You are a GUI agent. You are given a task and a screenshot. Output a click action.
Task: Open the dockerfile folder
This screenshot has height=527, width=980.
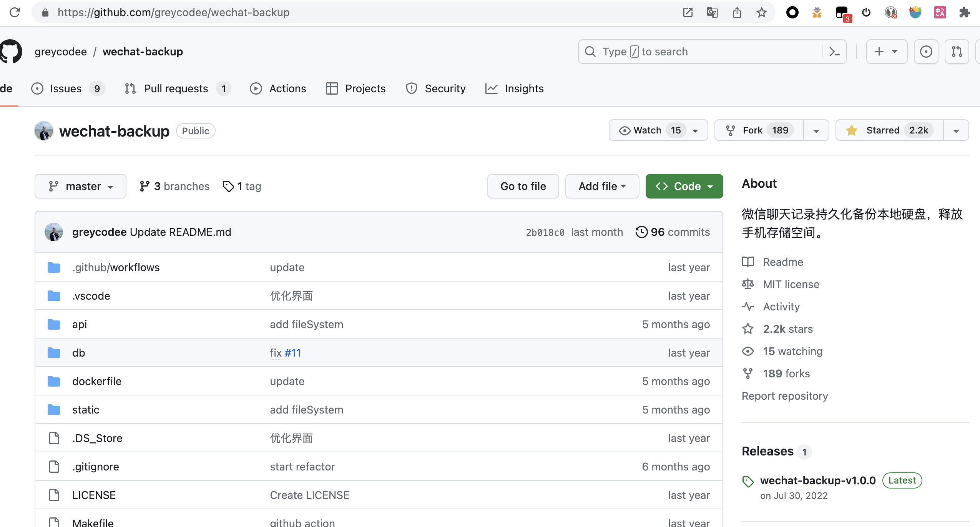97,381
